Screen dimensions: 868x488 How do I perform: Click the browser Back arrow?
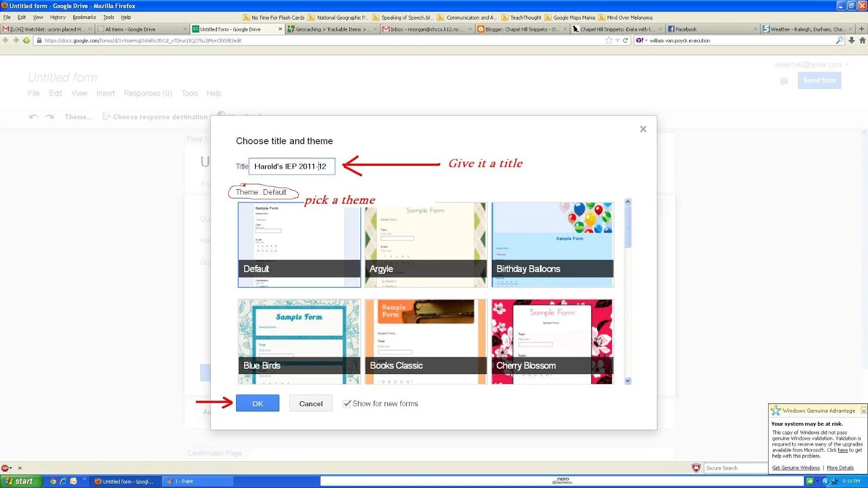coord(6,40)
